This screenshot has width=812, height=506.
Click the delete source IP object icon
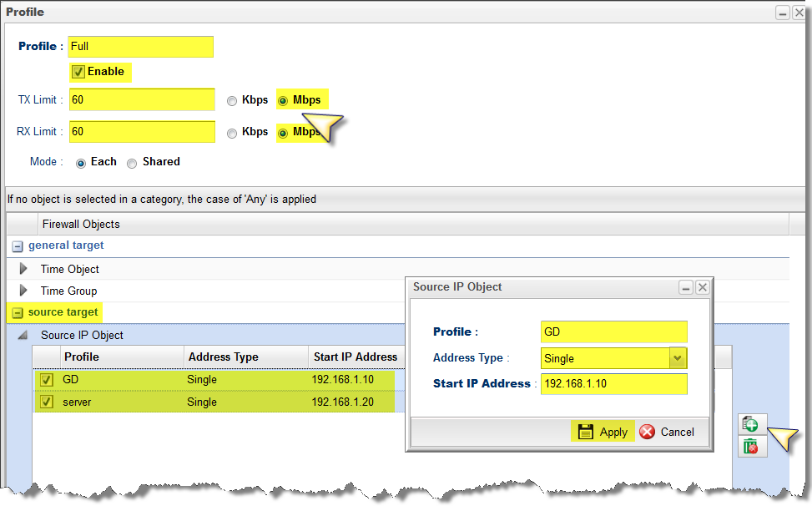pos(752,447)
